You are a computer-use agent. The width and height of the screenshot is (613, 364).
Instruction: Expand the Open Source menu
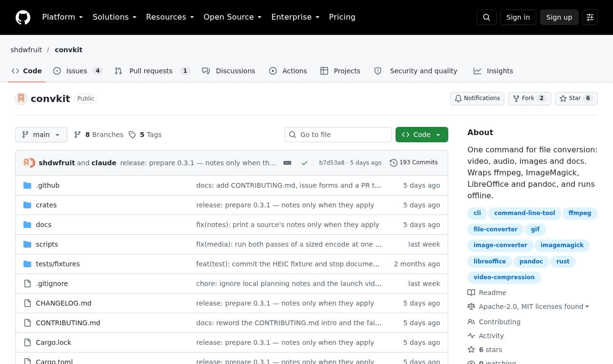click(233, 17)
